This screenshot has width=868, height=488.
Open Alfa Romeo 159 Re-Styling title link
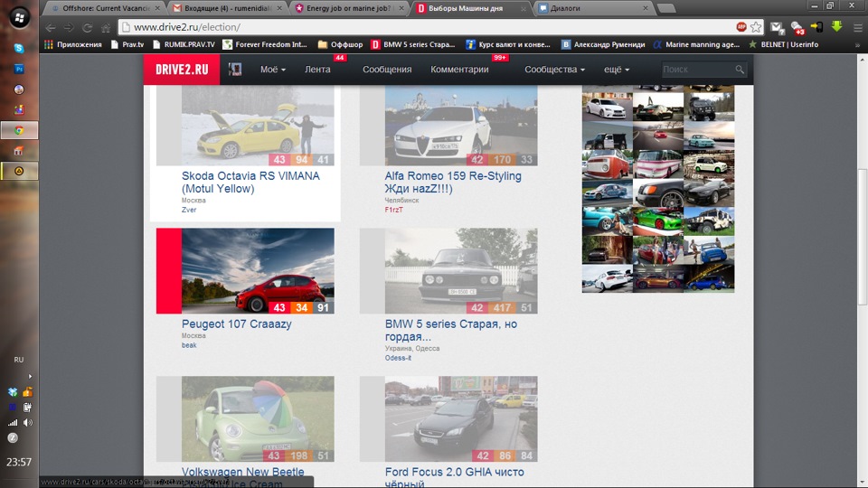tap(453, 182)
